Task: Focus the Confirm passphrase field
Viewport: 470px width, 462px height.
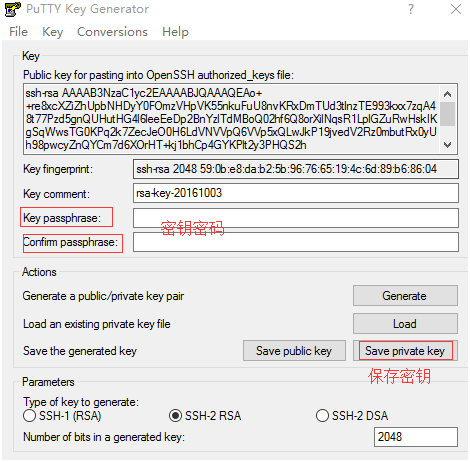Action: 296,242
